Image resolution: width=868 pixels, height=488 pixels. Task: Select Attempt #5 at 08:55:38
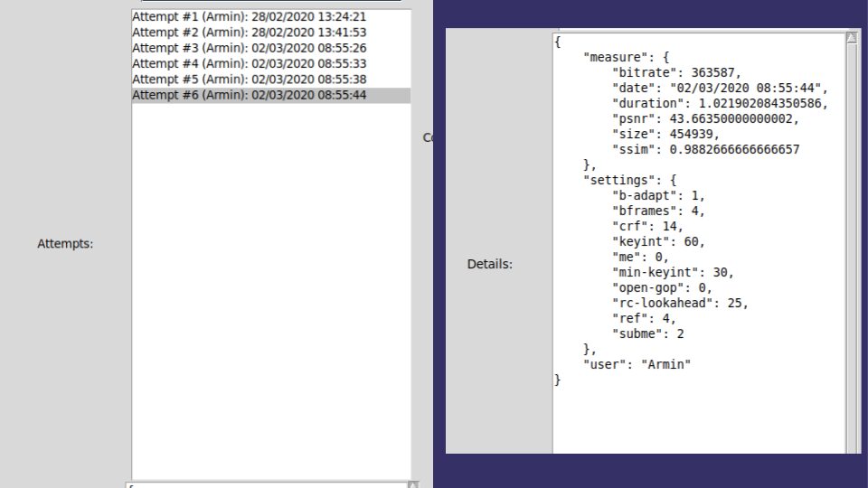point(271,80)
